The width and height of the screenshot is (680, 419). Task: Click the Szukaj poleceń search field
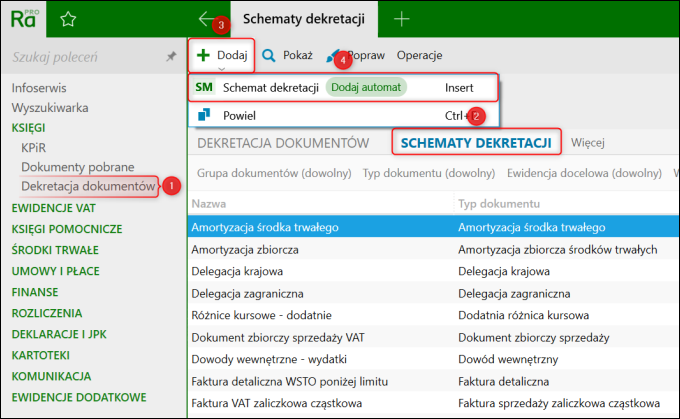pyautogui.click(x=87, y=57)
